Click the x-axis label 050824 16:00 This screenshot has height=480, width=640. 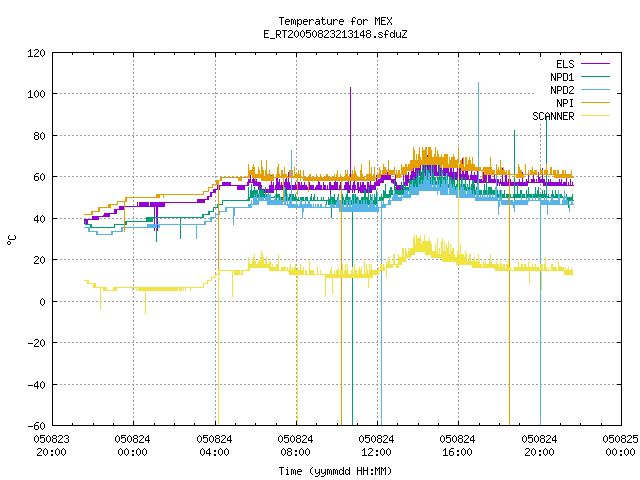coord(457,446)
